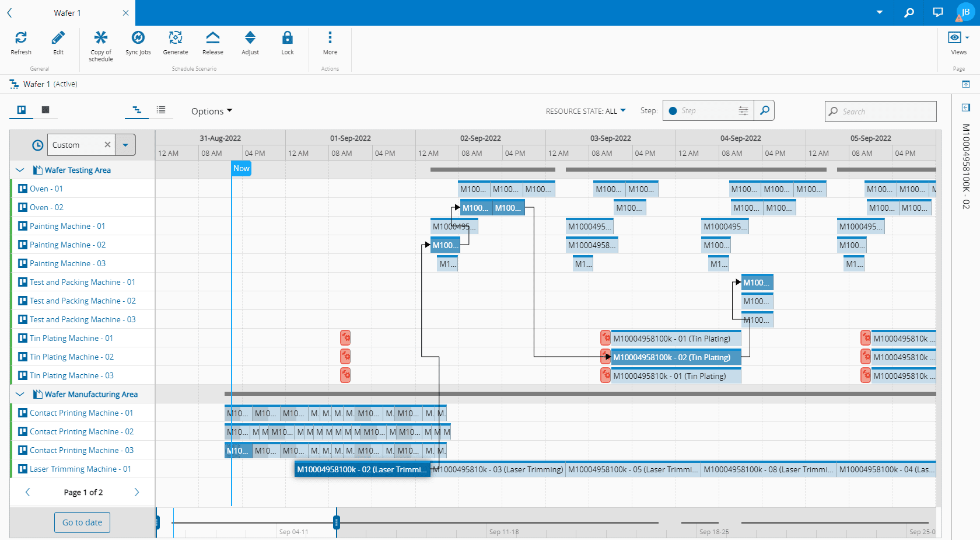Toggle the dark square display mode
980x540 pixels.
[x=45, y=110]
